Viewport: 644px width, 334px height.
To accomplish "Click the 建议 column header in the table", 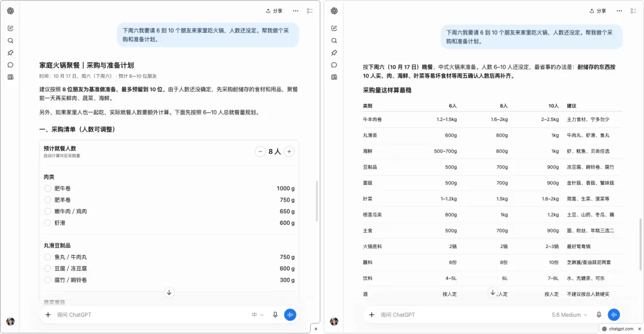I will [572, 106].
